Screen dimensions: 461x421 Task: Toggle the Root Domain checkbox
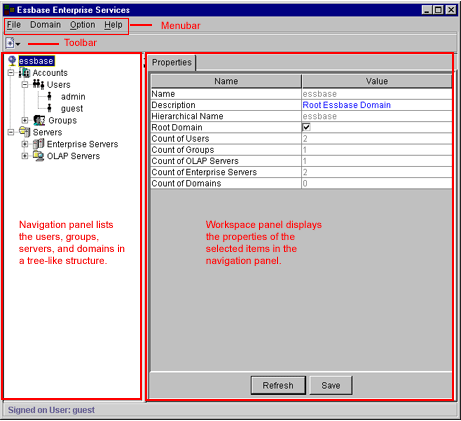click(x=306, y=127)
